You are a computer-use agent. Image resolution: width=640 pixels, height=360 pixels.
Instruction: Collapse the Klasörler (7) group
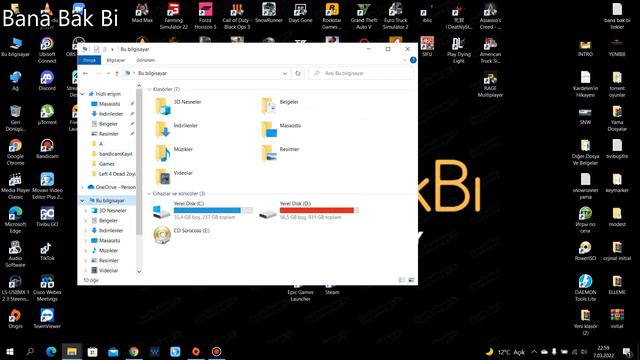point(149,89)
